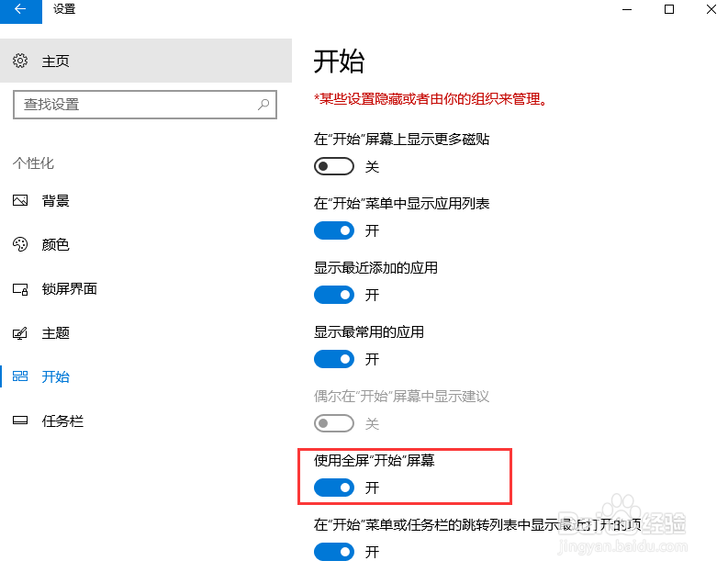Open the 开始 (Start) settings page
Viewport: 728px width, 572px height.
pos(55,377)
